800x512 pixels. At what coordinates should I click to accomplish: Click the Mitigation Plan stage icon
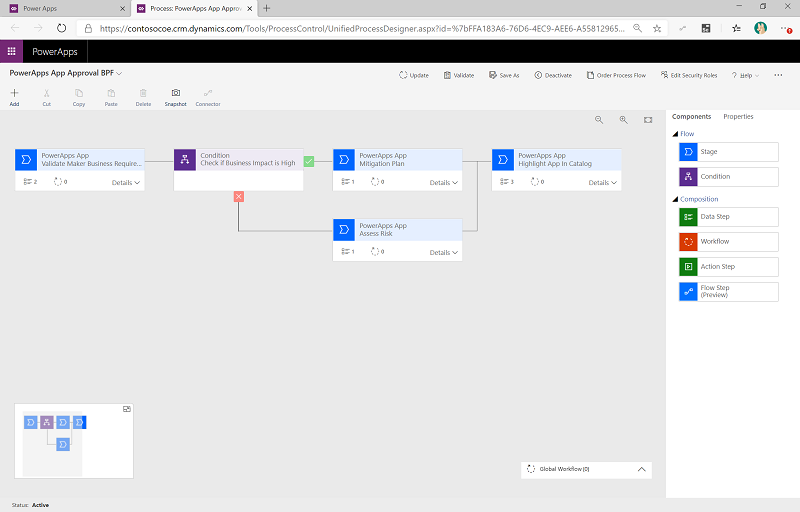tap(344, 160)
